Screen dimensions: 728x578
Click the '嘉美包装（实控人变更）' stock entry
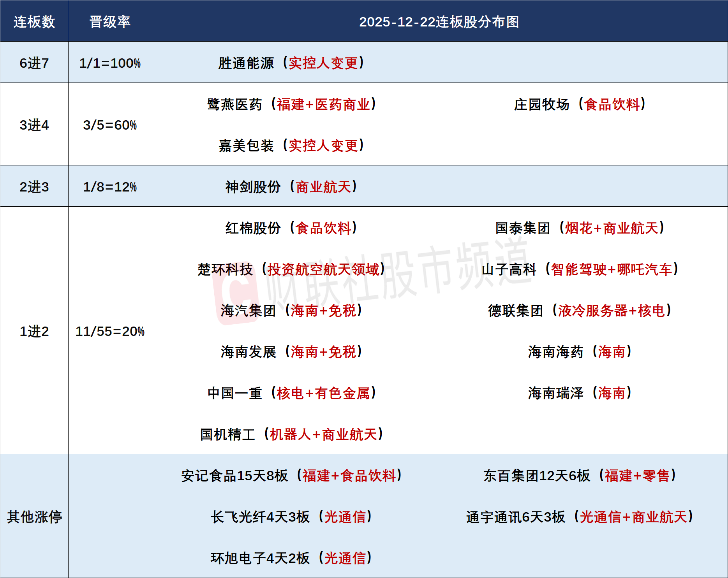(291, 146)
